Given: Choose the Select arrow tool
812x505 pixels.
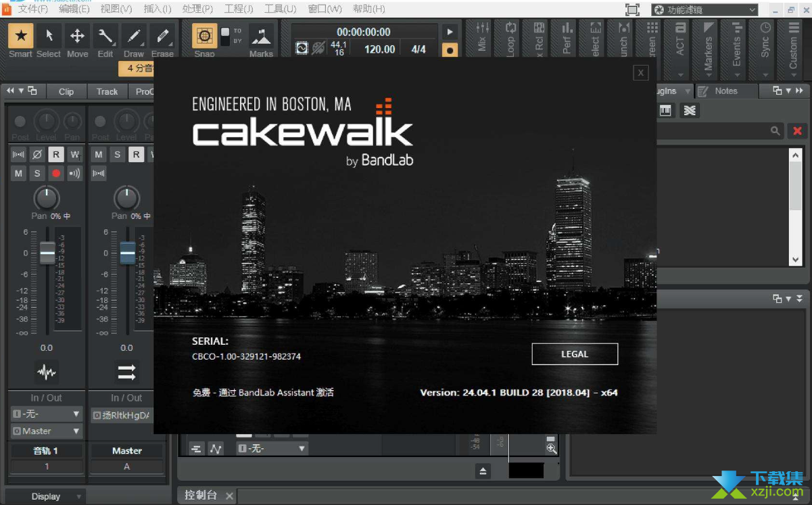Looking at the screenshot, I should pyautogui.click(x=49, y=36).
